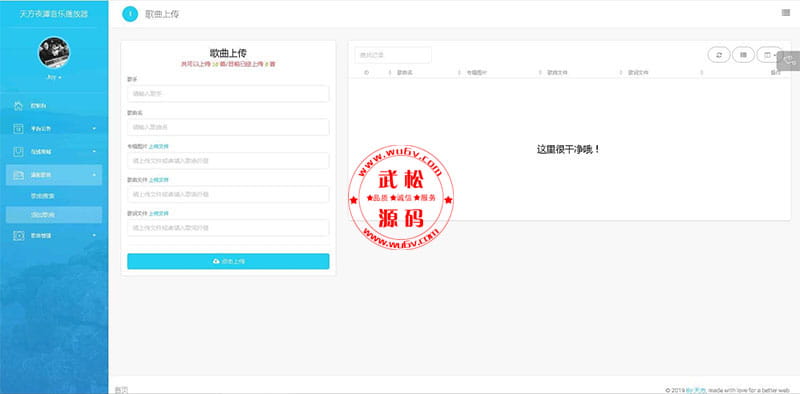
Task: Expand the second sidebar menu with calendar icon
Action: coord(54,129)
